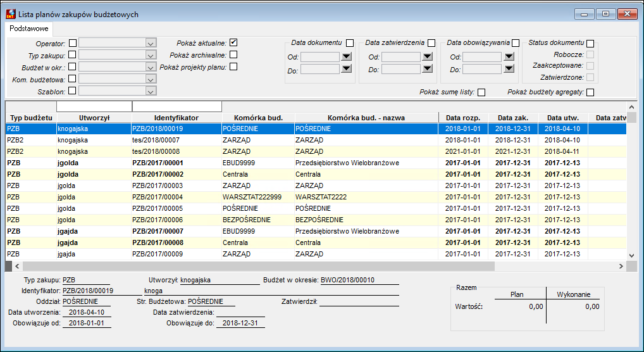Click the list's scroll up arrow

point(632,106)
